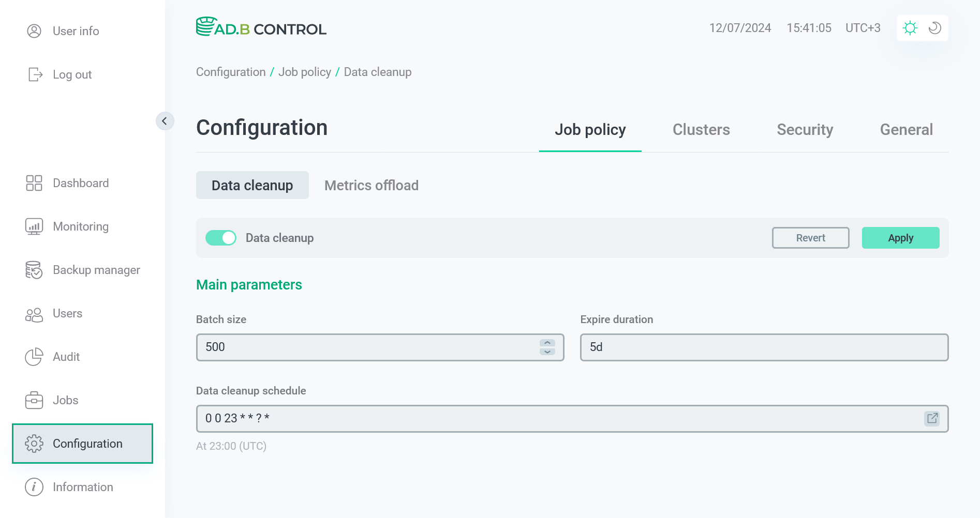Screen dimensions: 980x518
Task: Enable dark mode with moon icon
Action: (x=934, y=28)
